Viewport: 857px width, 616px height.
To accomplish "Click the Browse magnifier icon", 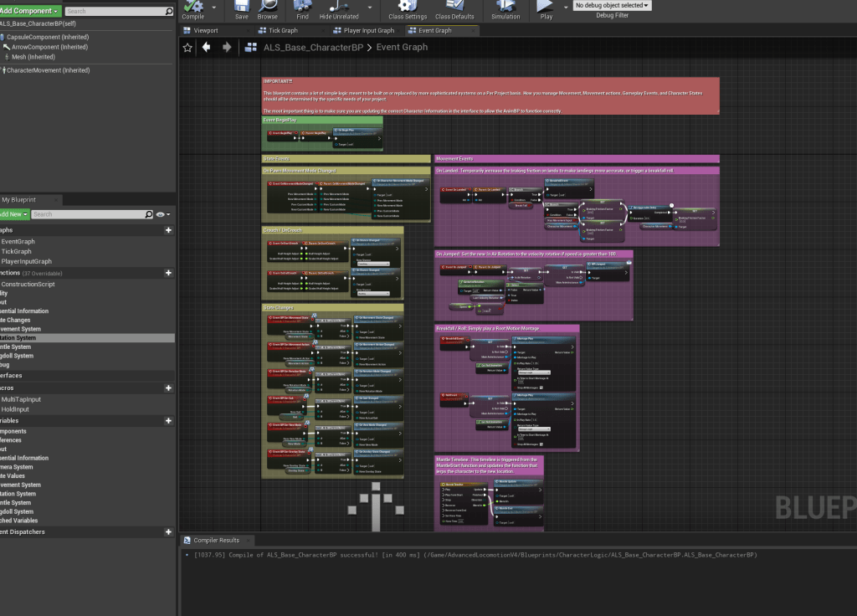I will tap(267, 7).
